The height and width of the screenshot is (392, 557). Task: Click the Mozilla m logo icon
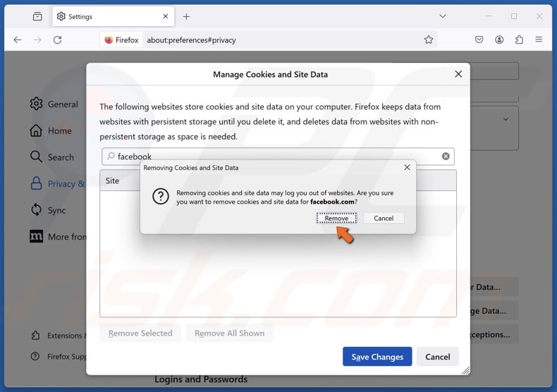click(x=36, y=236)
